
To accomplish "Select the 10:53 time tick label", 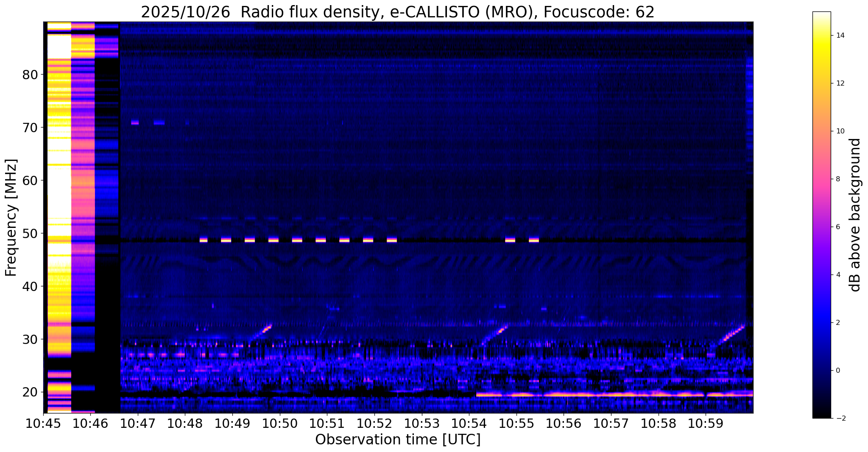I will pos(422,424).
